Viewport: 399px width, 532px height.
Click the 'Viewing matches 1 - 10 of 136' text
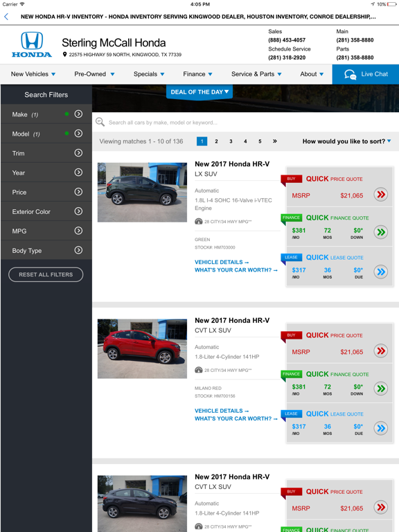click(x=141, y=141)
